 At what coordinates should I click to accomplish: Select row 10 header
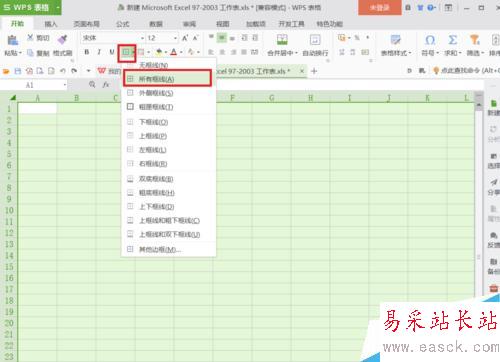(9, 210)
